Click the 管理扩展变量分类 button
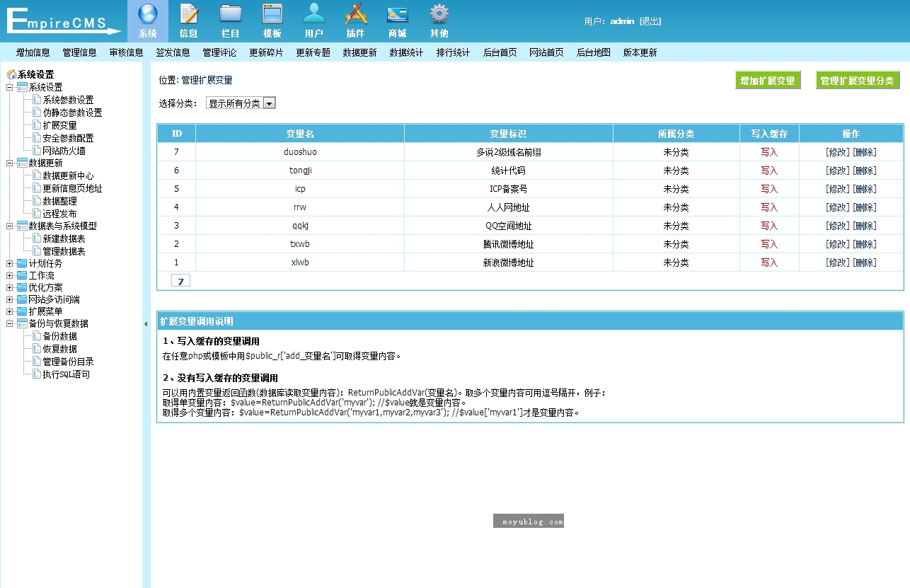 tap(858, 81)
